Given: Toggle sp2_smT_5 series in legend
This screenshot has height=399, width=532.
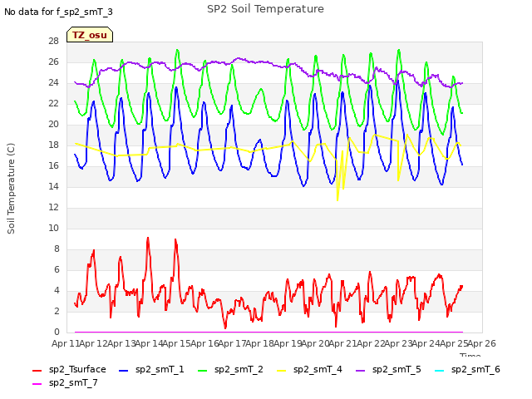Looking at the screenshot, I should (388, 369).
